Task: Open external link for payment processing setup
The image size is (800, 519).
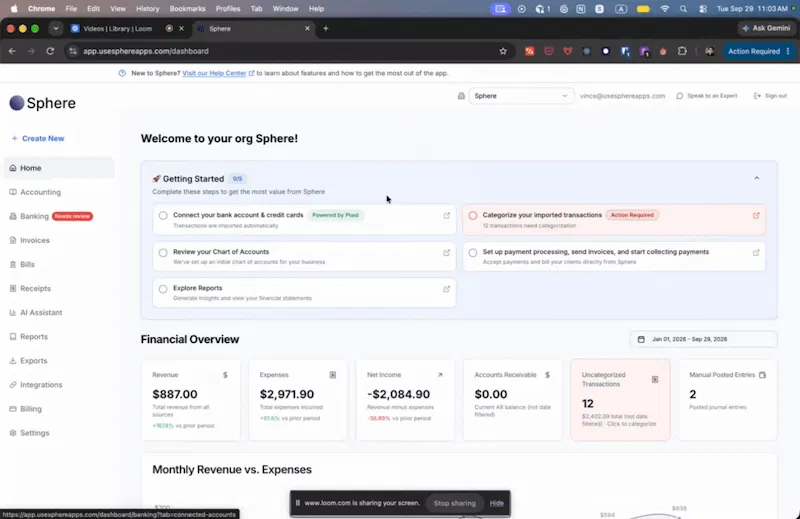Action: pos(756,253)
